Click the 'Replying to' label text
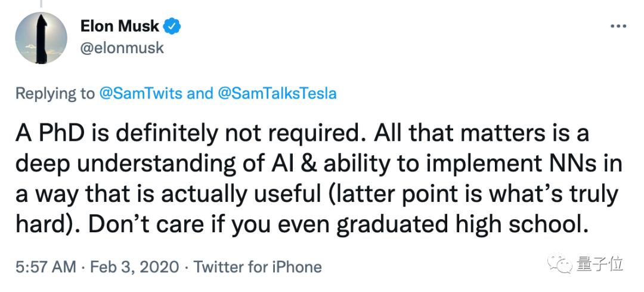 55,93
